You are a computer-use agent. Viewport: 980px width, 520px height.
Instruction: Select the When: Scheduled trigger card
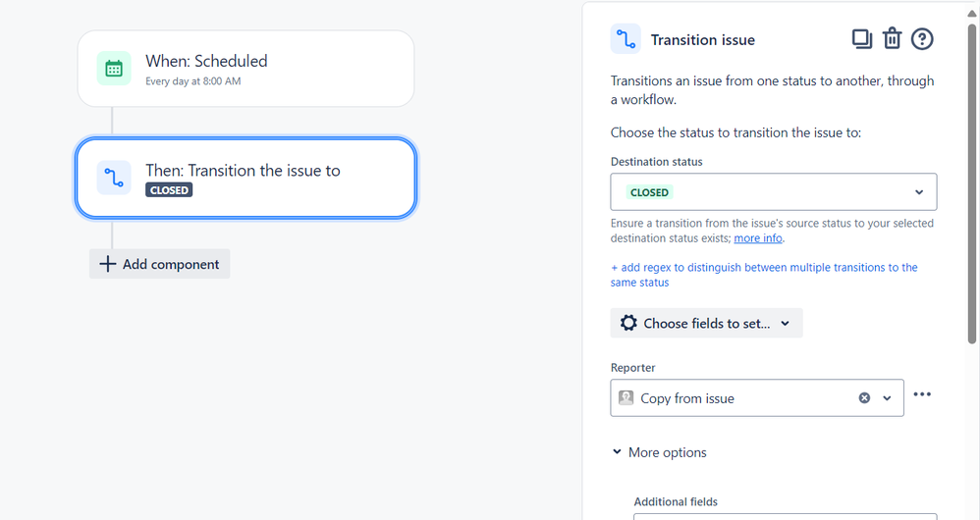(245, 69)
